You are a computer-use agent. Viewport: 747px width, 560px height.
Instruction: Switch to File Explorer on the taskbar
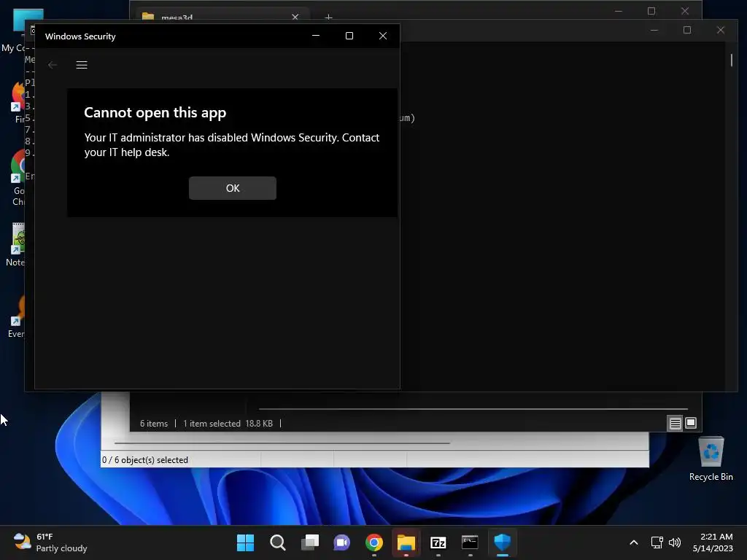(406, 542)
